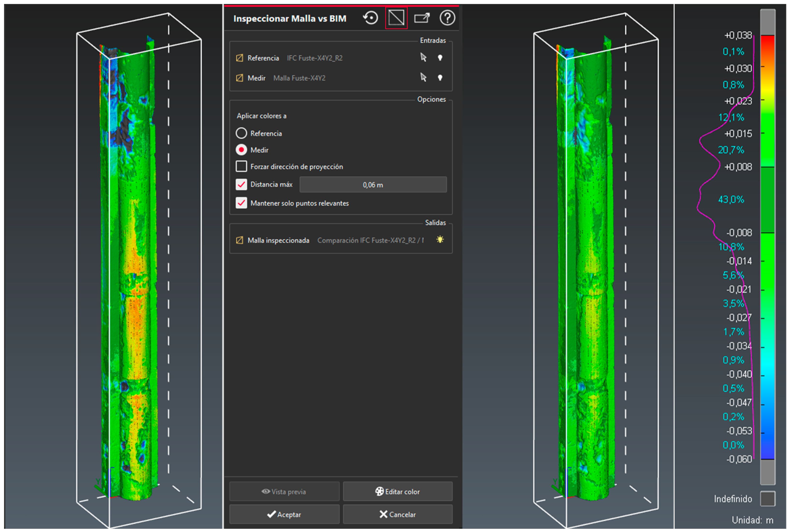This screenshot has height=532, width=789.
Task: Click the selection cursor icon for Referencia
Action: 423,57
